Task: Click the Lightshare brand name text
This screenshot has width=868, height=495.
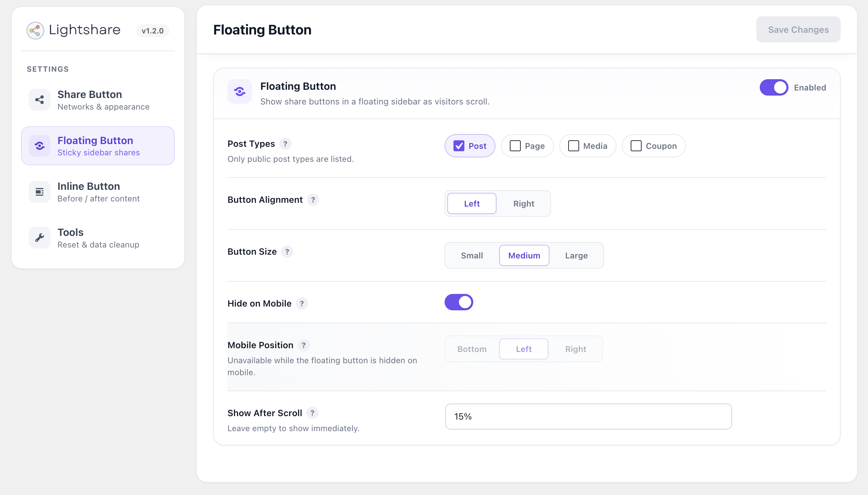Action: tap(85, 30)
